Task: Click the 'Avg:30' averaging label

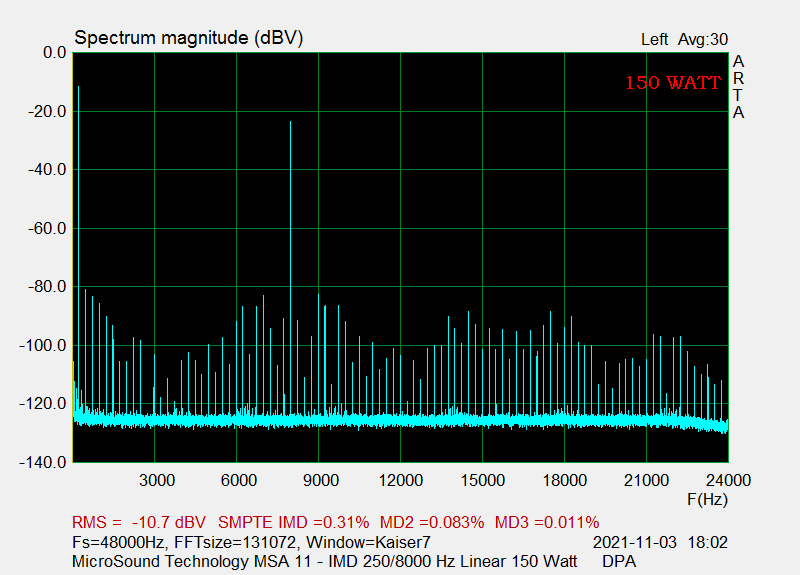Action: point(703,39)
